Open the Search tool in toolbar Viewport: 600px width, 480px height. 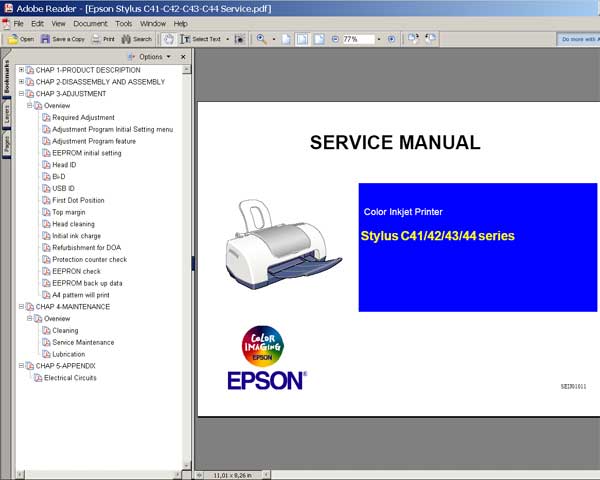(136, 39)
